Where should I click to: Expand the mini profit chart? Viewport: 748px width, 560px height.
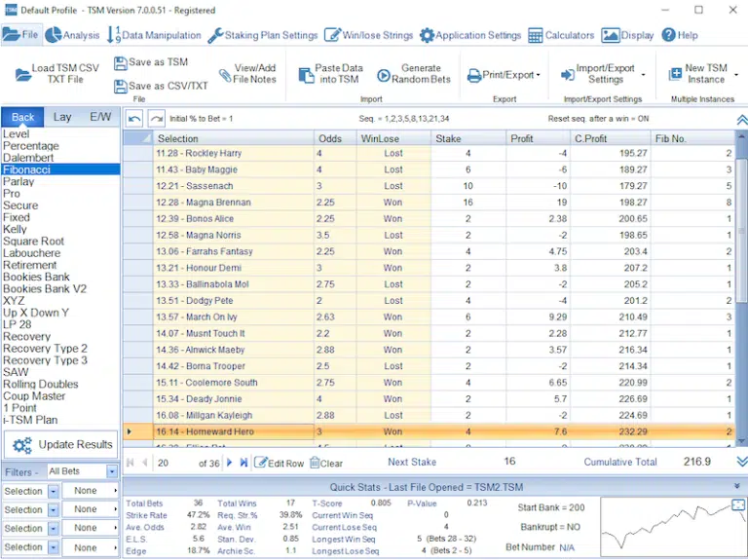pyautogui.click(x=737, y=504)
